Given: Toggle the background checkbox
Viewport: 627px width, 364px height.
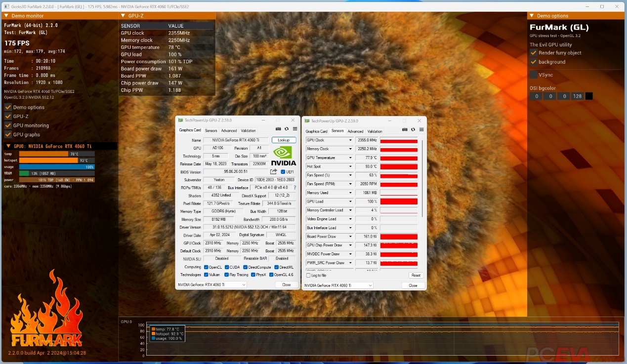Looking at the screenshot, I should point(534,62).
